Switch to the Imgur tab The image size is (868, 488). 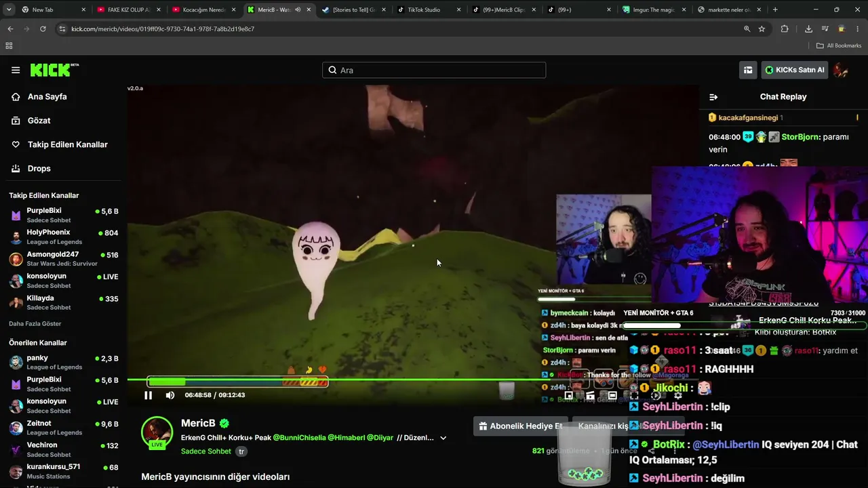tap(654, 9)
